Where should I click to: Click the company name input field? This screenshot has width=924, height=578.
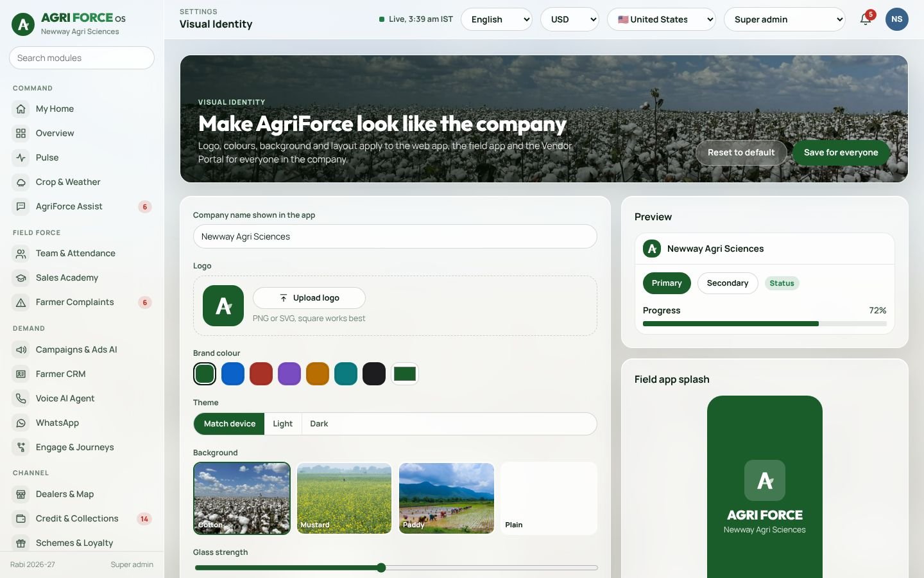coord(395,236)
